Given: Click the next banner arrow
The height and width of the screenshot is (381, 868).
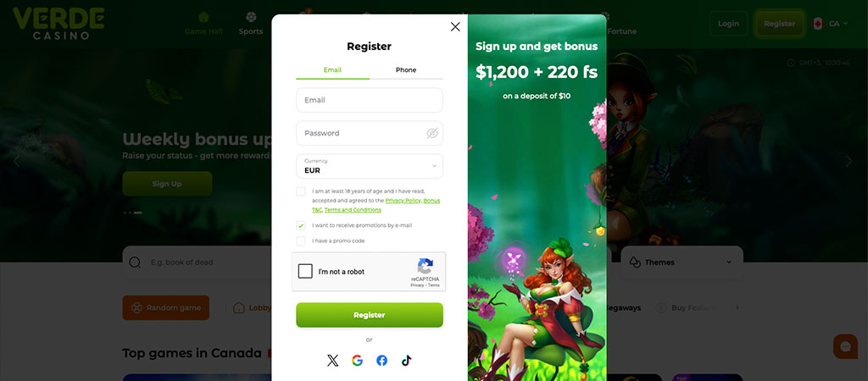Looking at the screenshot, I should tap(849, 162).
